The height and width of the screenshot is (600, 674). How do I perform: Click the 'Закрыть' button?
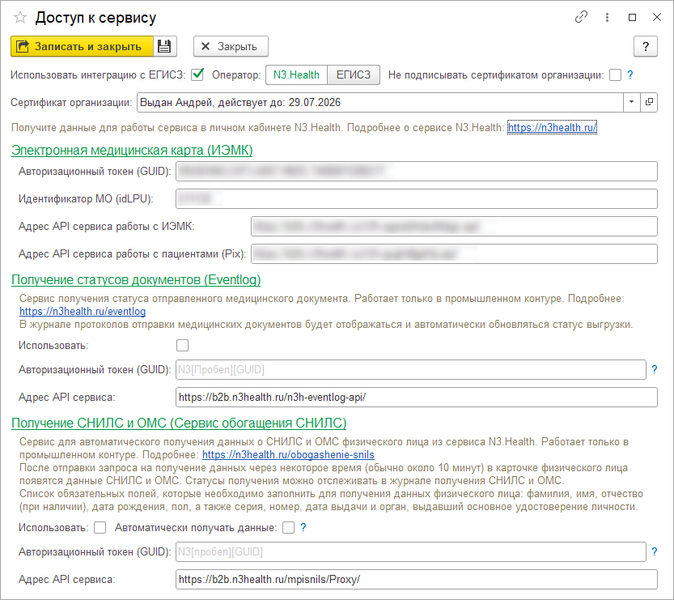tap(231, 46)
